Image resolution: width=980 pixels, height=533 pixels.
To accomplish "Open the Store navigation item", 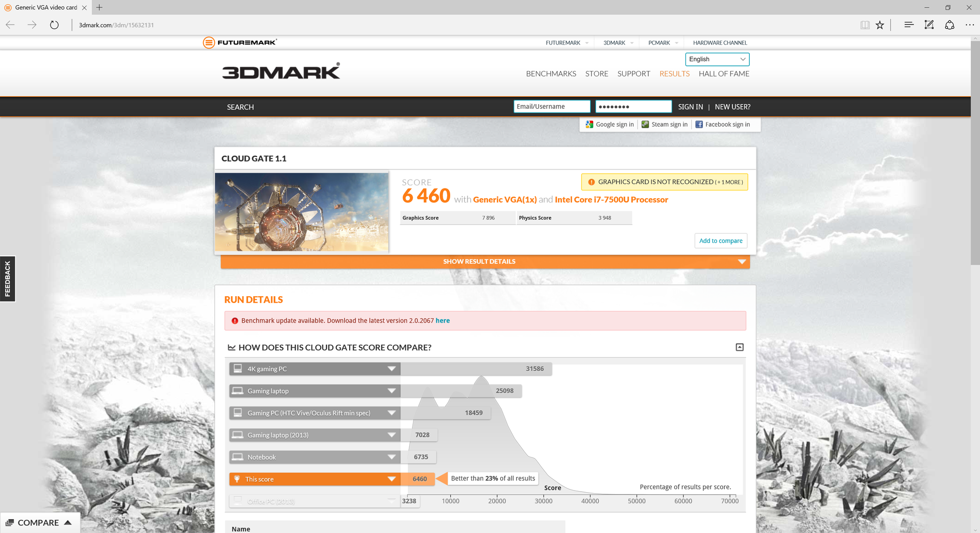I will coord(597,74).
